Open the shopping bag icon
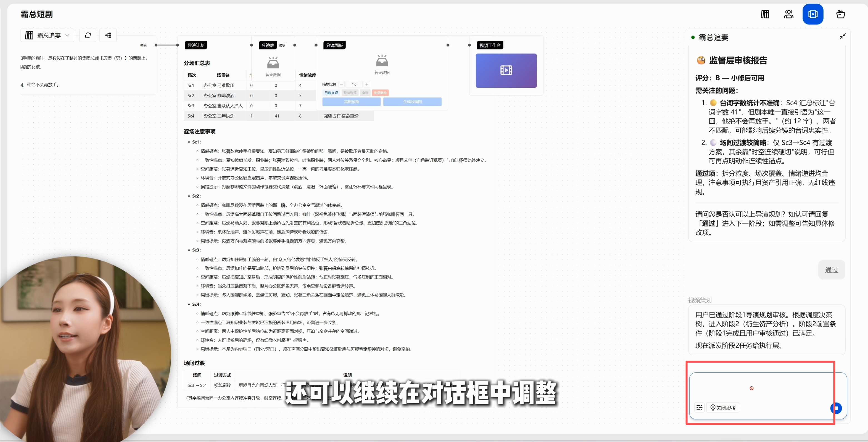 coord(840,14)
